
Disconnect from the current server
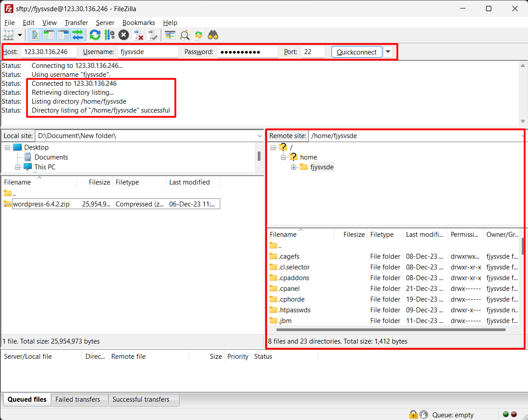click(x=138, y=35)
